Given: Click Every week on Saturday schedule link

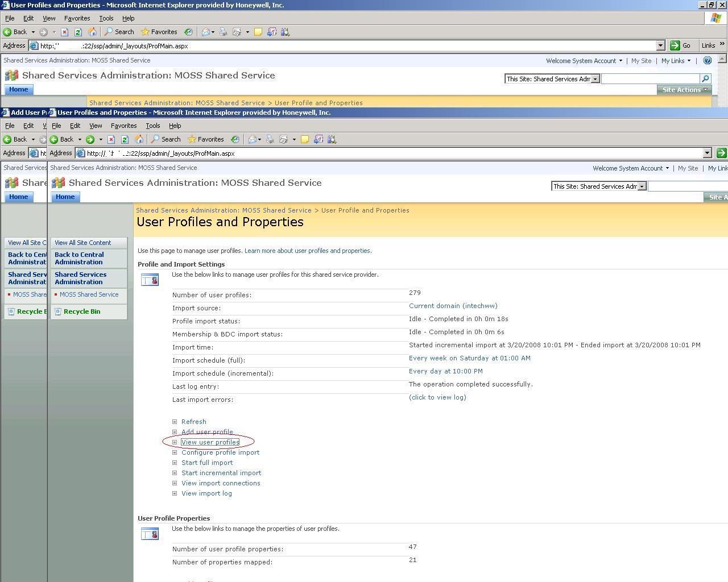Looking at the screenshot, I should (470, 358).
